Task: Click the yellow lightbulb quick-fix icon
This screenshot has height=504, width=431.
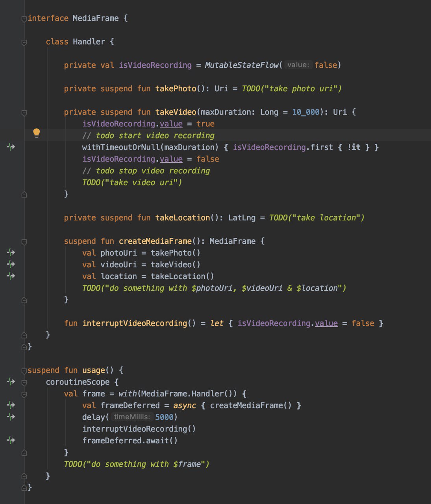Action: [36, 133]
